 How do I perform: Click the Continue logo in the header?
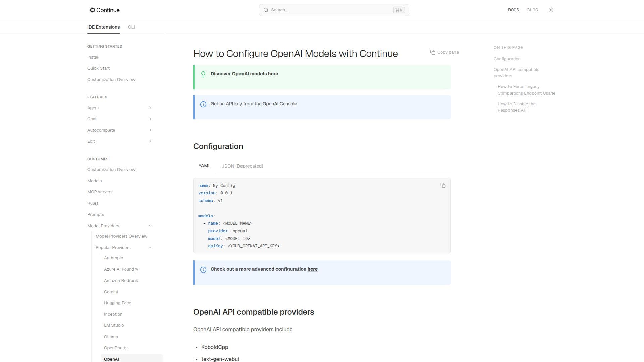pos(105,10)
